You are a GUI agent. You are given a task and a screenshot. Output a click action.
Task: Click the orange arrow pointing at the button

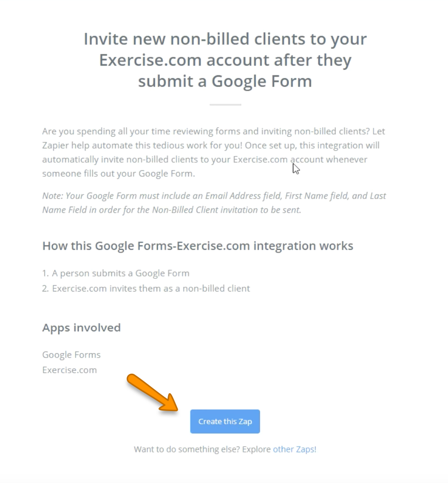coord(152,393)
